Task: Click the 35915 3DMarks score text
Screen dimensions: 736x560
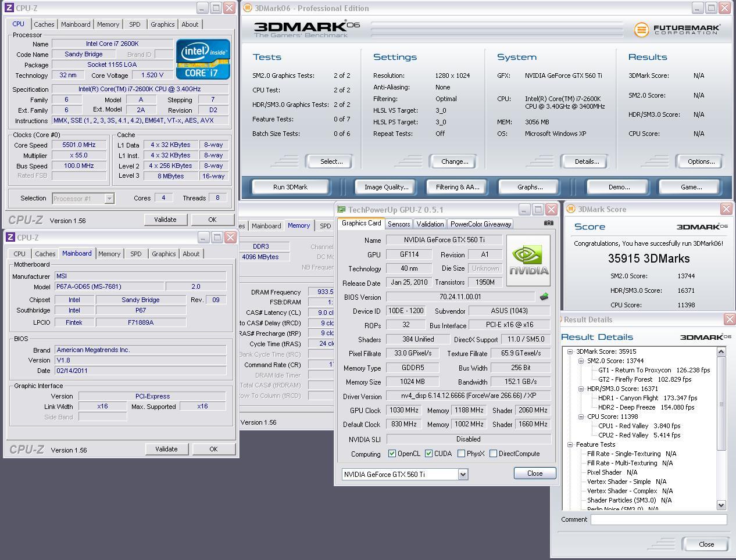Action: coord(649,259)
